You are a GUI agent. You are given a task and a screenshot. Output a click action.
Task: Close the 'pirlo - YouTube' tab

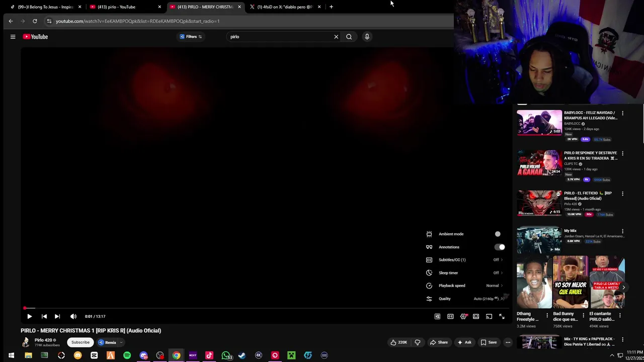[159, 7]
